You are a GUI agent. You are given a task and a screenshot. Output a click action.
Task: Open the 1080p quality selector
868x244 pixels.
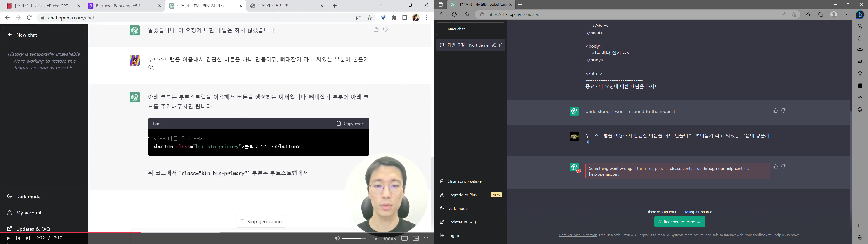coord(389,239)
